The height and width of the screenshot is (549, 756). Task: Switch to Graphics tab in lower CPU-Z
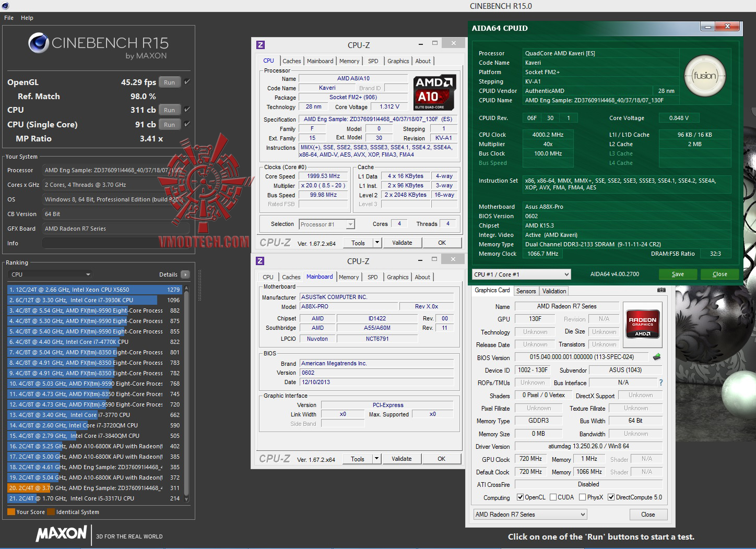pos(398,277)
